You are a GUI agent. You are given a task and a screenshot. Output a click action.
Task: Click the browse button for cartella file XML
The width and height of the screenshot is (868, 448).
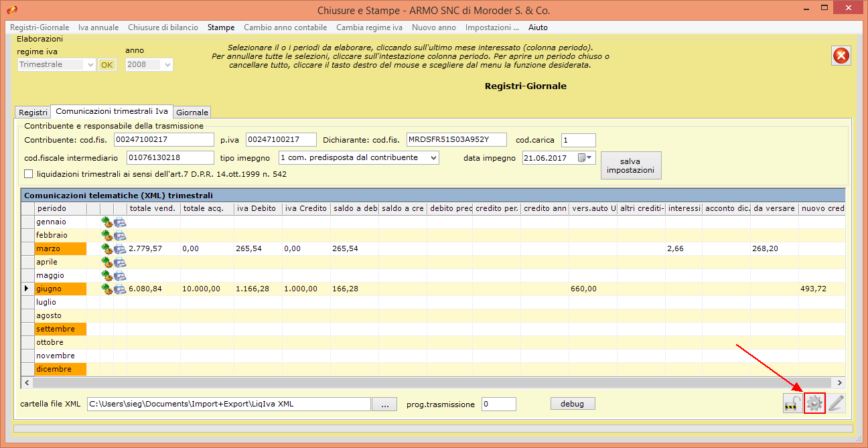(384, 404)
